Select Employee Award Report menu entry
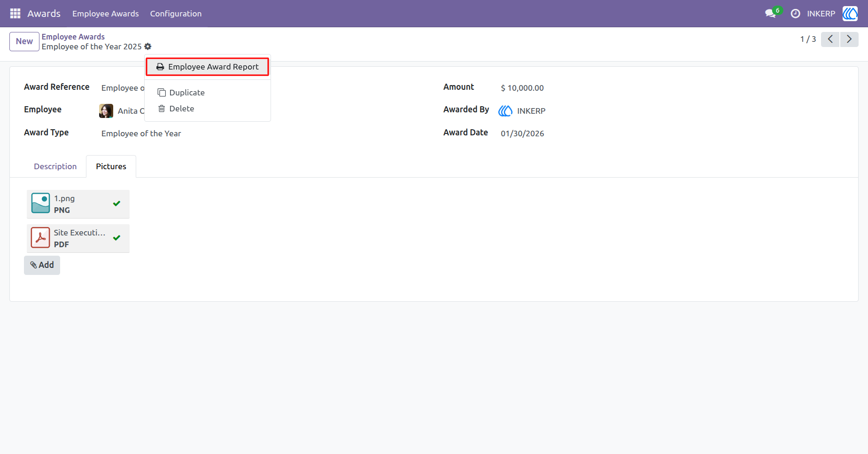Screen dimensions: 868x454 208,67
